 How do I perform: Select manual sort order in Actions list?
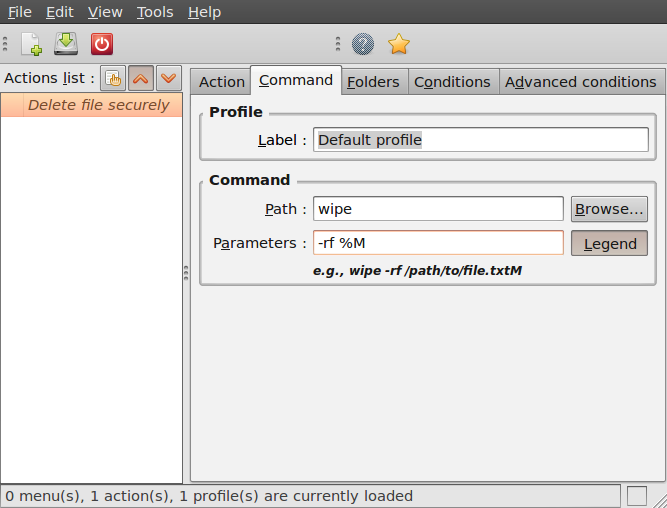tap(114, 78)
